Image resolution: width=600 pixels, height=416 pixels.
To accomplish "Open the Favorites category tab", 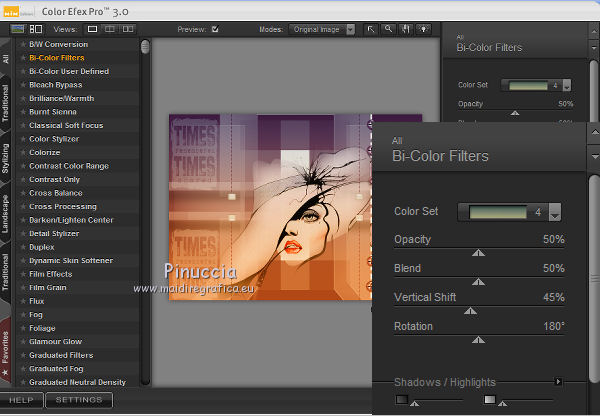I will (x=5, y=352).
